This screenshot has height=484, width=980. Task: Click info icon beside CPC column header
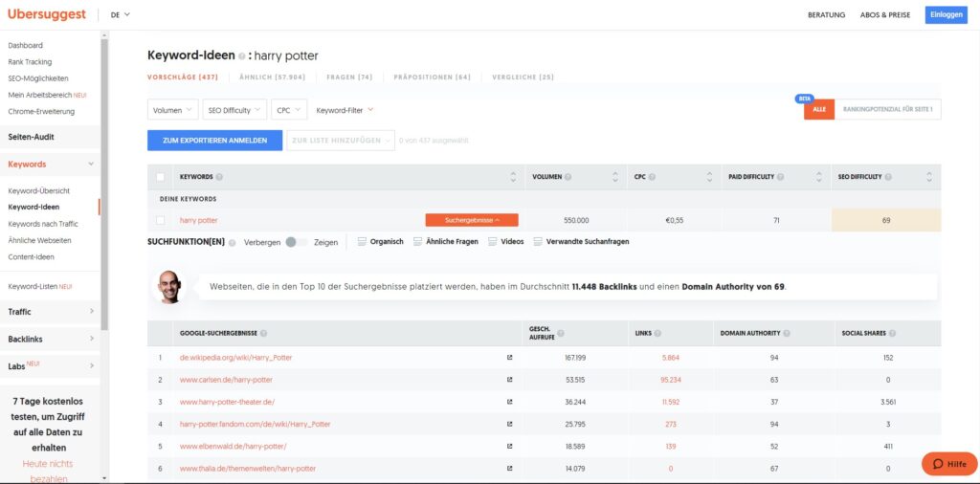coord(652,177)
